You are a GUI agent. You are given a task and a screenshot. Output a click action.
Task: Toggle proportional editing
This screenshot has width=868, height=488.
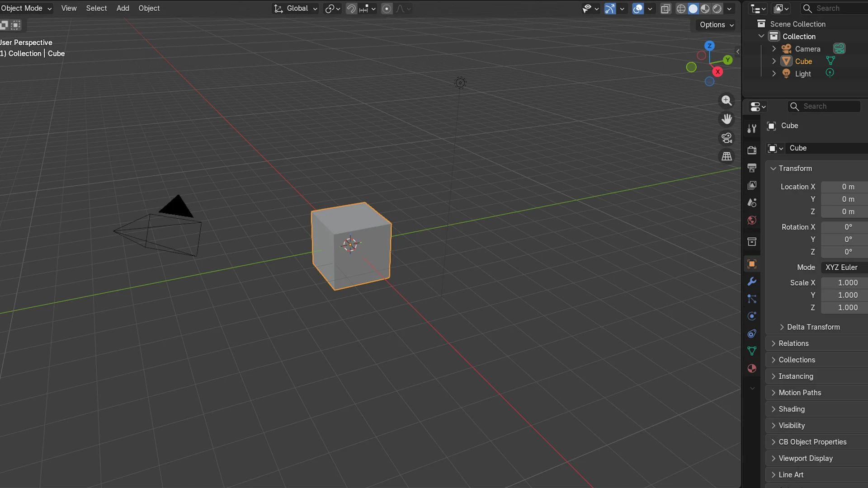pyautogui.click(x=387, y=9)
